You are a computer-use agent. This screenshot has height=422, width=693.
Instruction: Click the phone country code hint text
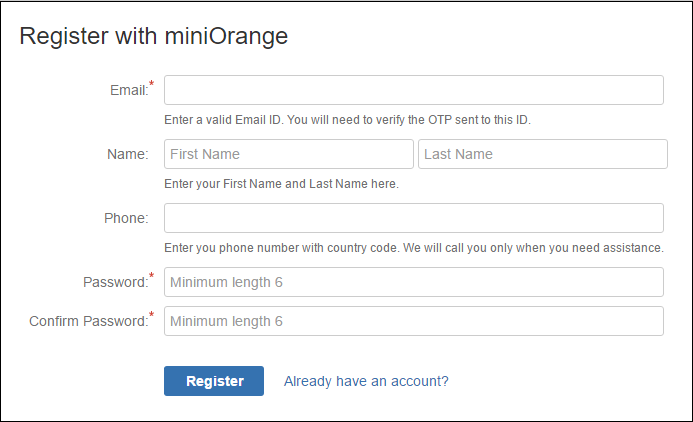pyautogui.click(x=414, y=248)
